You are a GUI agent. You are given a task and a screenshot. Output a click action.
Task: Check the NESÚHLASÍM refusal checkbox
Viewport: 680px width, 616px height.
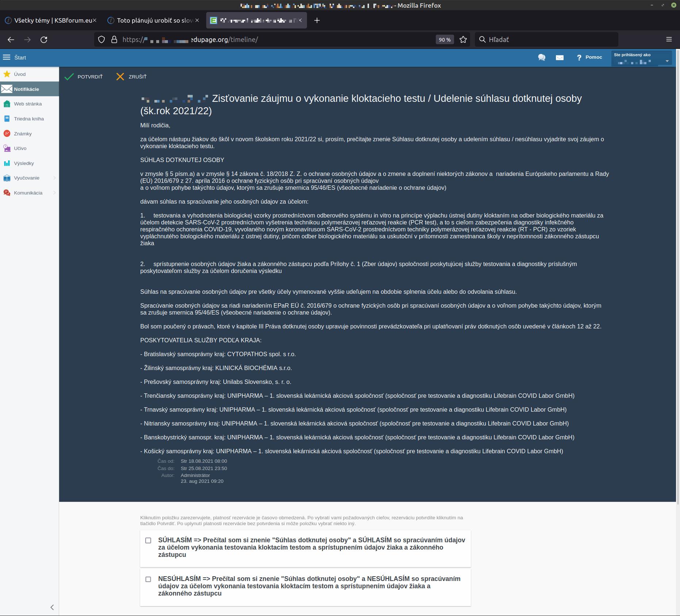click(148, 579)
